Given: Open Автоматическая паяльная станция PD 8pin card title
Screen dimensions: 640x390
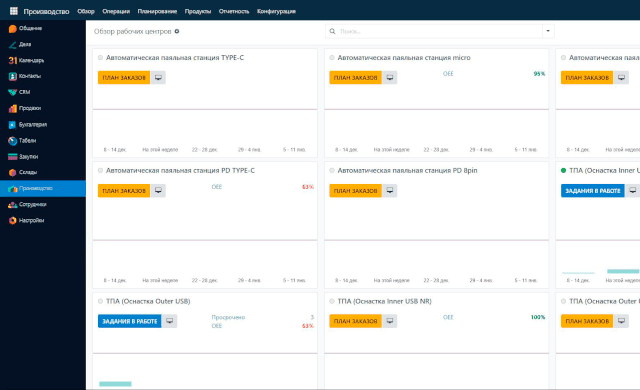Looking at the screenshot, I should tap(407, 171).
